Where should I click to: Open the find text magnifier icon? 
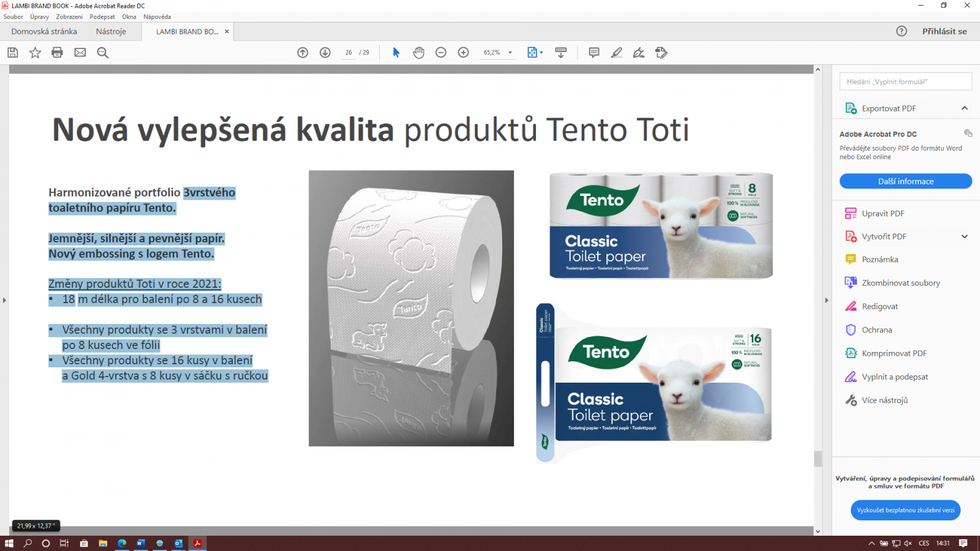[x=103, y=53]
